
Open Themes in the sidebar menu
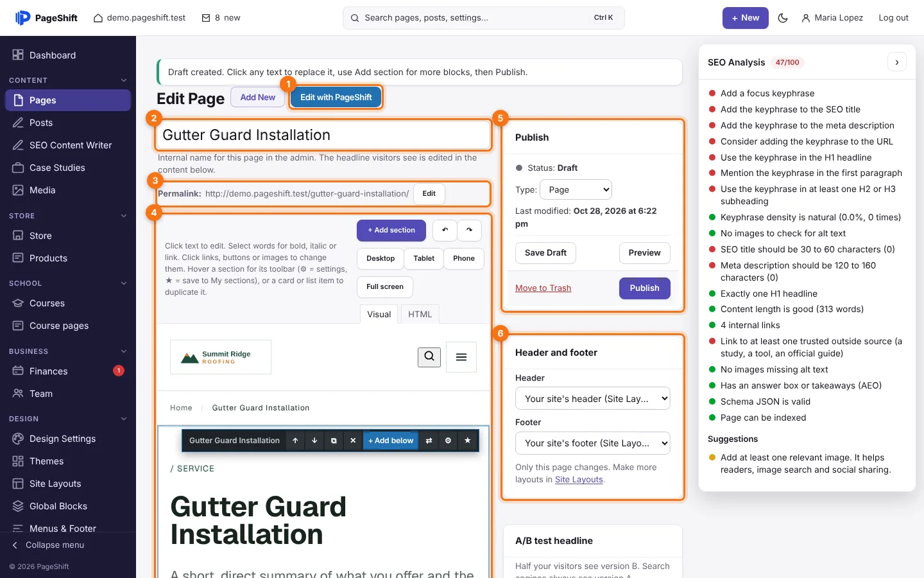click(68, 461)
